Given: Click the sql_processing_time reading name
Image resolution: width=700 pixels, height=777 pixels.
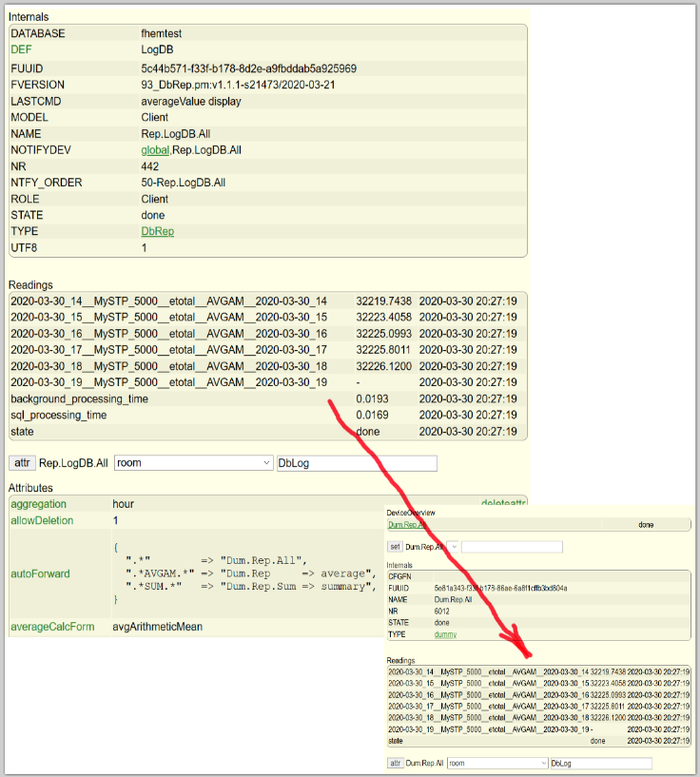Looking at the screenshot, I should coord(58,416).
